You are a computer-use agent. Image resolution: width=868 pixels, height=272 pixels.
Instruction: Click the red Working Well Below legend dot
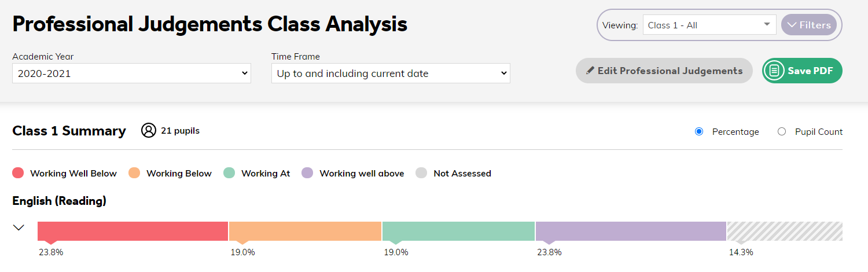click(x=18, y=173)
